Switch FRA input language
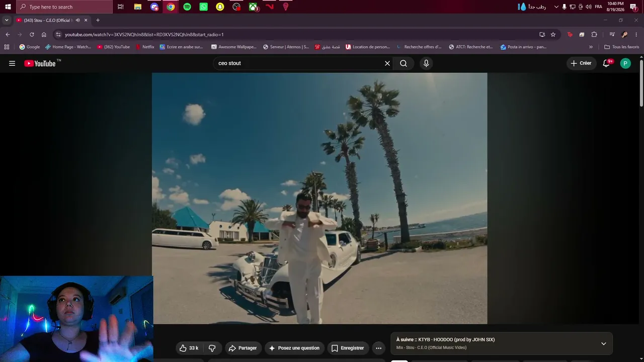Viewport: 644px width, 362px height. click(x=599, y=7)
